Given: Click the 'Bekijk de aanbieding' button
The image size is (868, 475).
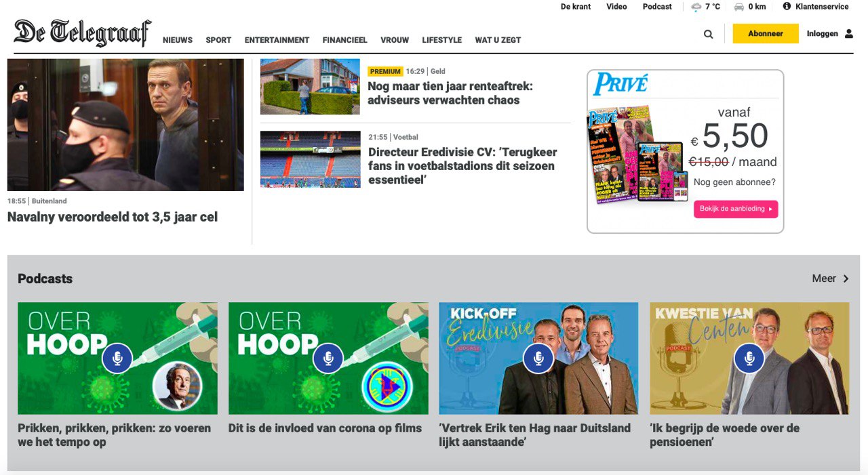Looking at the screenshot, I should pyautogui.click(x=736, y=209).
